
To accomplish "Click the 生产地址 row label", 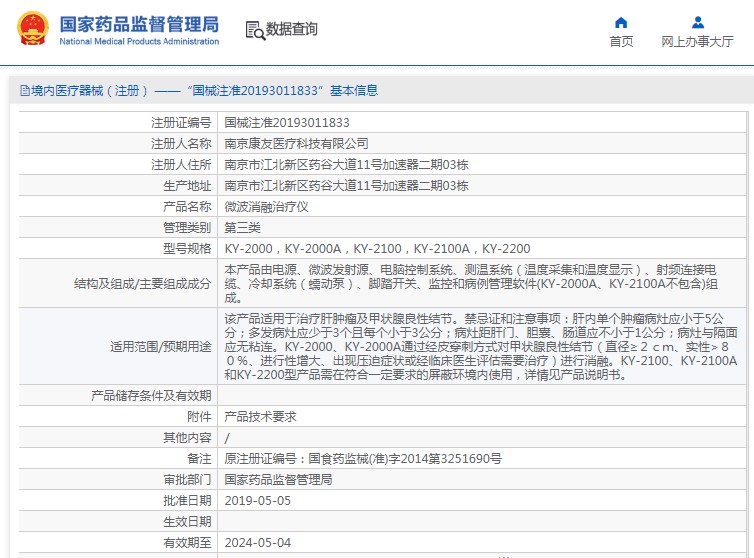I will tap(187, 186).
